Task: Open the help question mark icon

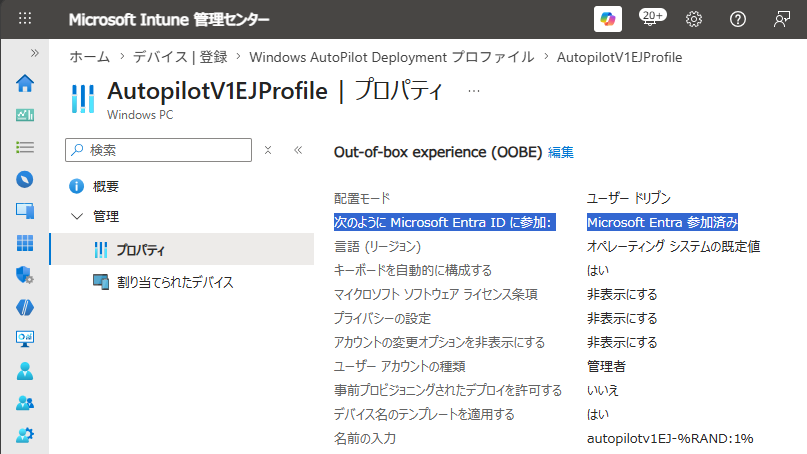Action: [x=738, y=19]
